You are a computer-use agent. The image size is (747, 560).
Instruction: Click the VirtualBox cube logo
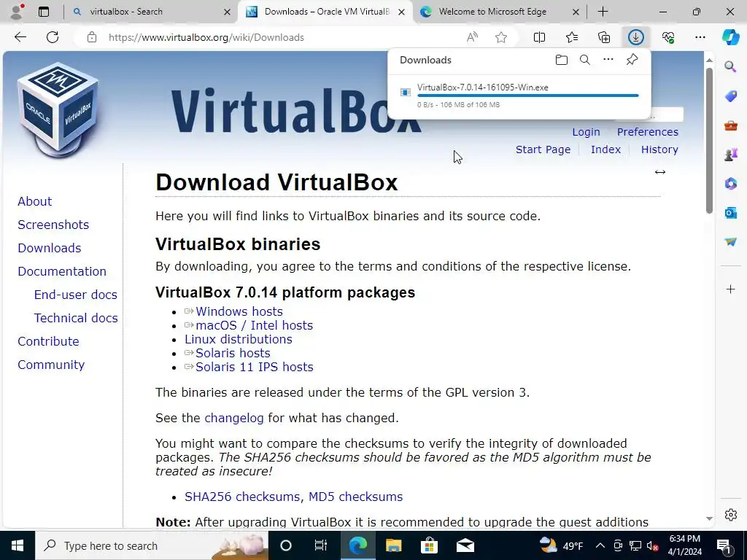[58, 110]
